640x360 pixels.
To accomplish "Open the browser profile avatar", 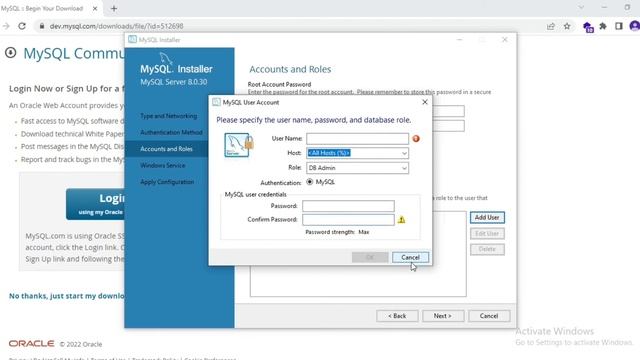I will (635, 26).
